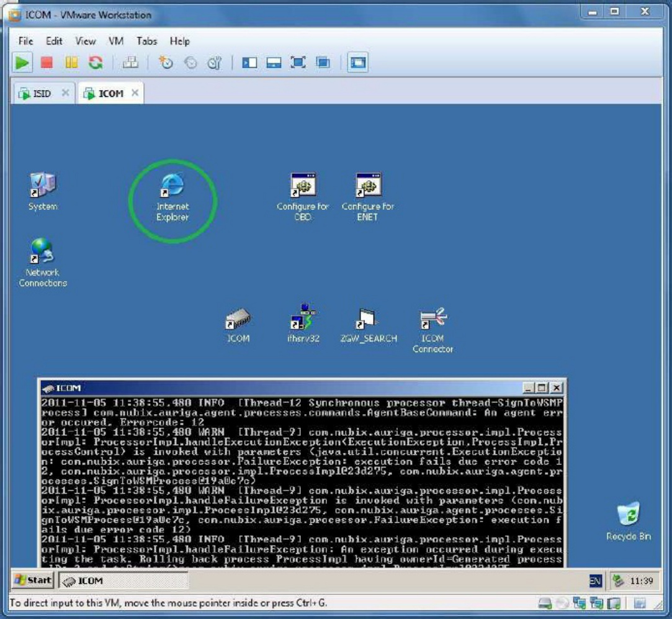Select the ifhsrv32 desktop icon
Image resolution: width=672 pixels, height=619 pixels.
pos(303,323)
